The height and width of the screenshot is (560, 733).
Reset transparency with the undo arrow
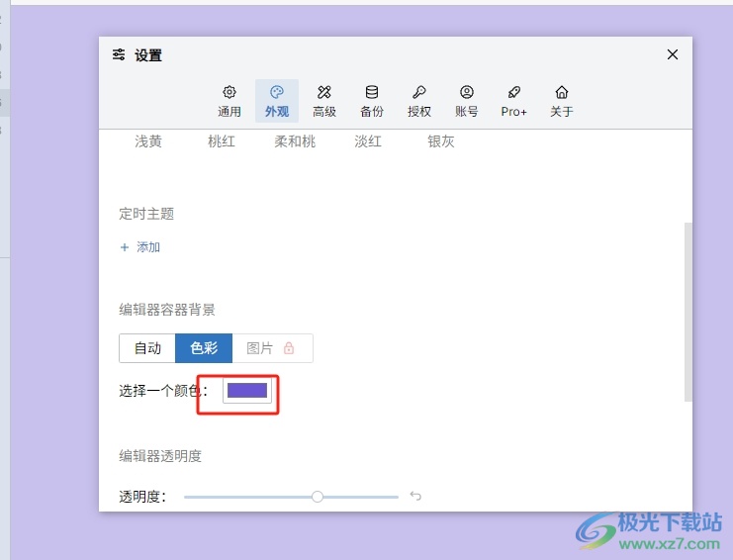(x=415, y=496)
